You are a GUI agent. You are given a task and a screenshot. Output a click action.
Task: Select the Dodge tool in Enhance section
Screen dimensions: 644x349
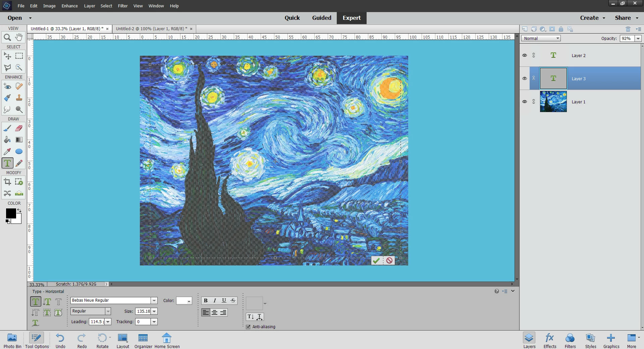[x=19, y=109]
